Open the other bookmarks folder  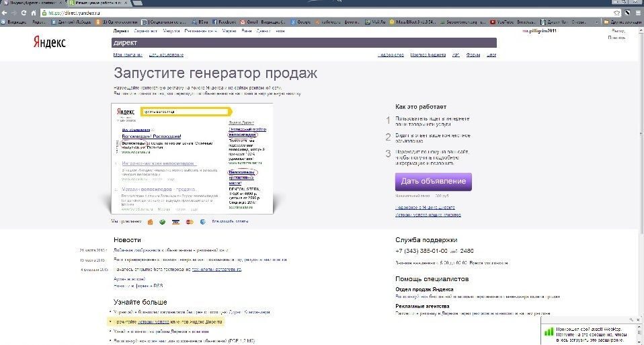[622, 22]
